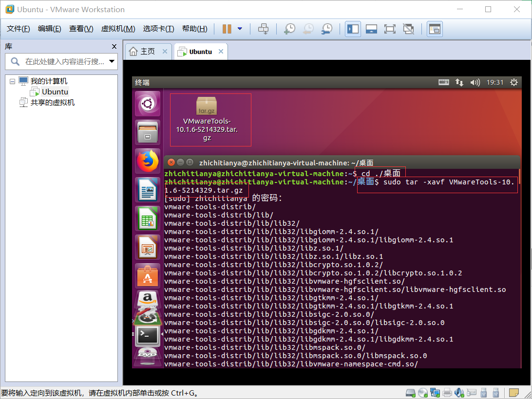The image size is (532, 399).
Task: Launch LibreOffice Impress from the launcher
Action: (148, 248)
